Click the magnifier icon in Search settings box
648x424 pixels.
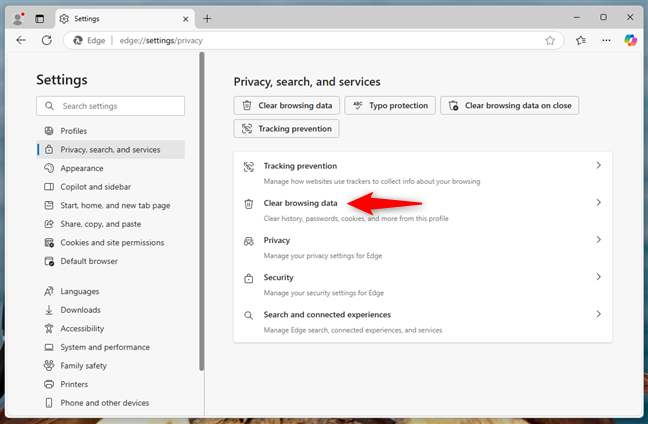[49, 106]
